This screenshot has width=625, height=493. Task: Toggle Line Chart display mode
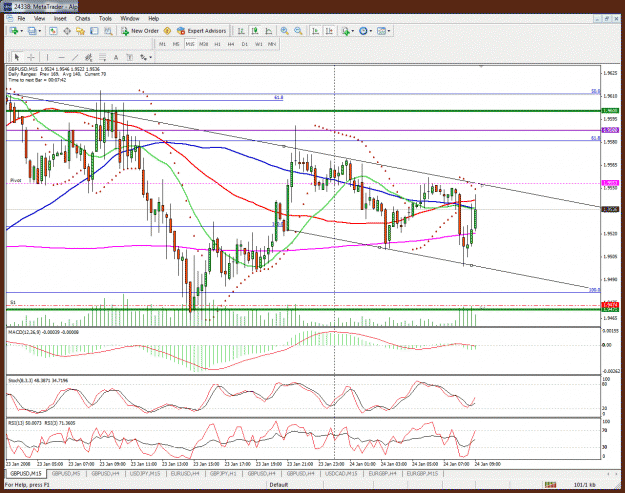269,31
